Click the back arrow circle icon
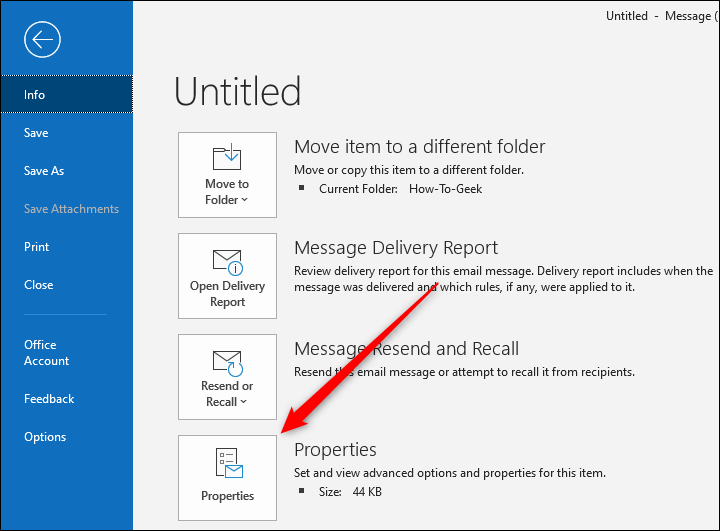Viewport: 720px width, 531px height. point(44,40)
